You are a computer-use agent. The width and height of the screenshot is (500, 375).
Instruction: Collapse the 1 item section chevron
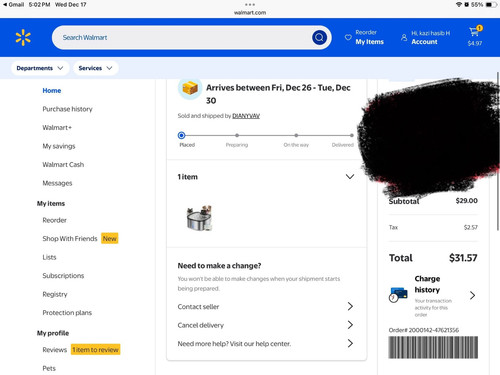(350, 177)
